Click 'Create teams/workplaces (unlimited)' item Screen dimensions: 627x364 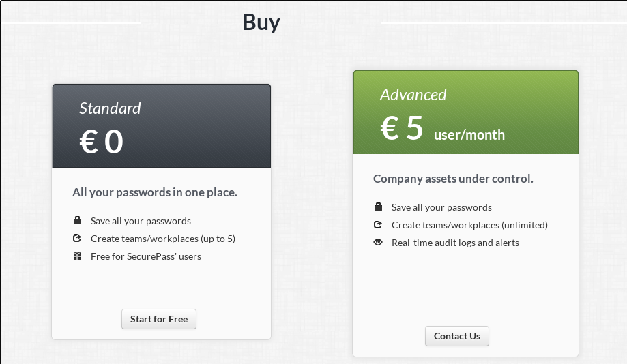[x=469, y=225]
